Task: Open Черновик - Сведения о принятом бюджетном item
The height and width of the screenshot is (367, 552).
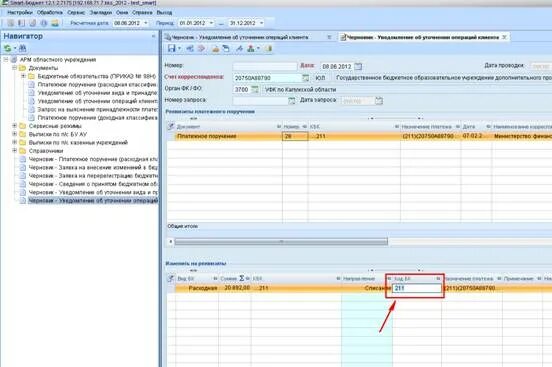Action: tap(93, 184)
